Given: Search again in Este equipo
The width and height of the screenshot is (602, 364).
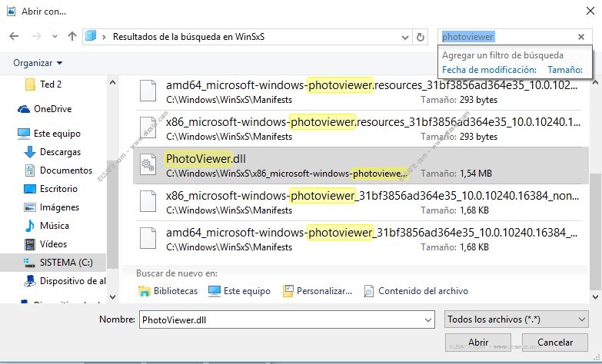Looking at the screenshot, I should tap(239, 291).
